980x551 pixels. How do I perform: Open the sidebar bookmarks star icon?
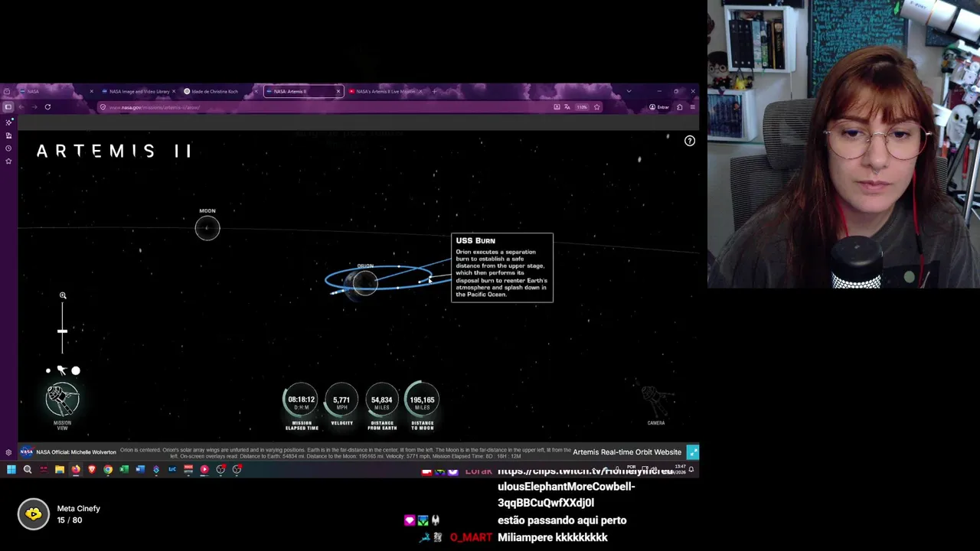point(8,161)
